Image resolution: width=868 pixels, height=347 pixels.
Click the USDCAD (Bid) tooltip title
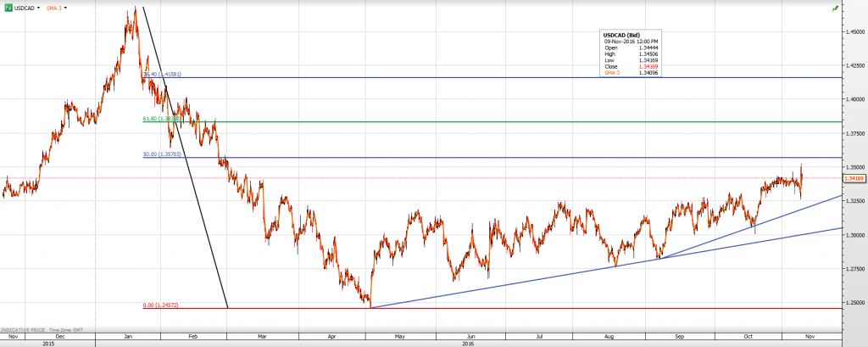(x=621, y=35)
